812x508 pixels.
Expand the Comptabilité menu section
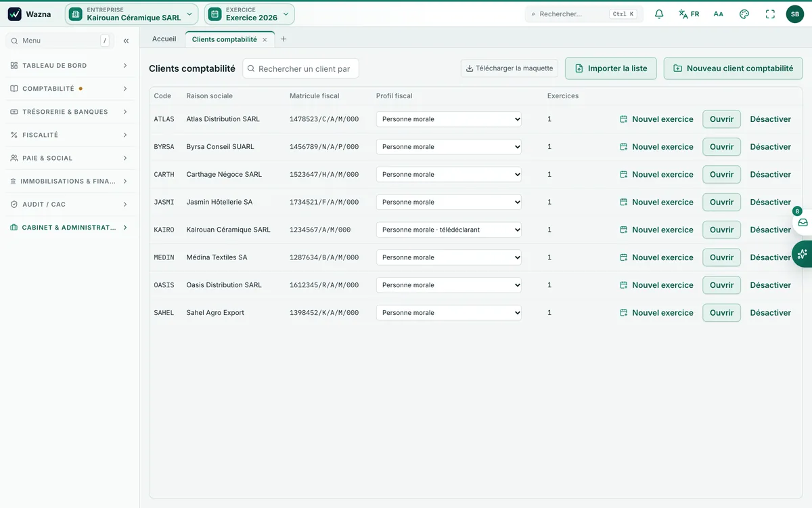(x=70, y=89)
